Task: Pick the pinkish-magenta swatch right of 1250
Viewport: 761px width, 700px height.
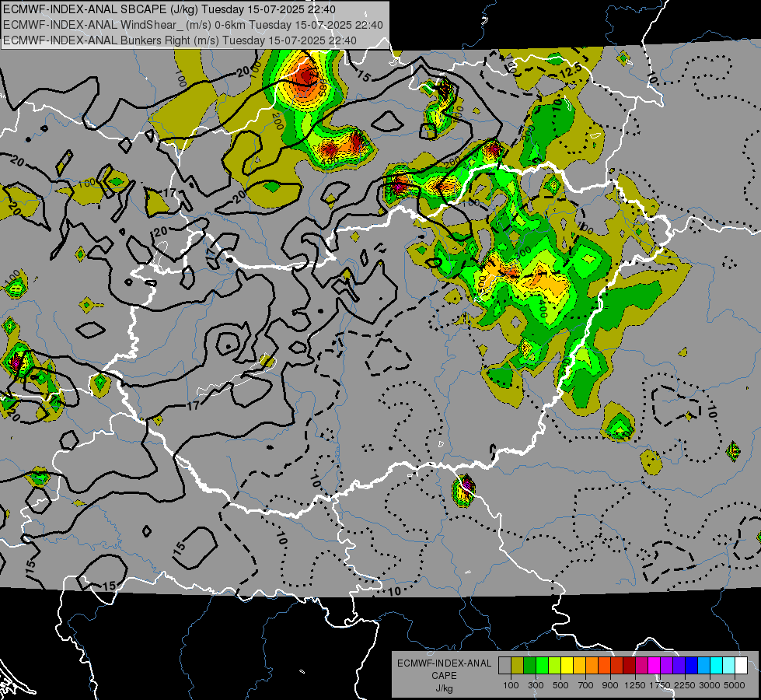Action: coord(642,665)
